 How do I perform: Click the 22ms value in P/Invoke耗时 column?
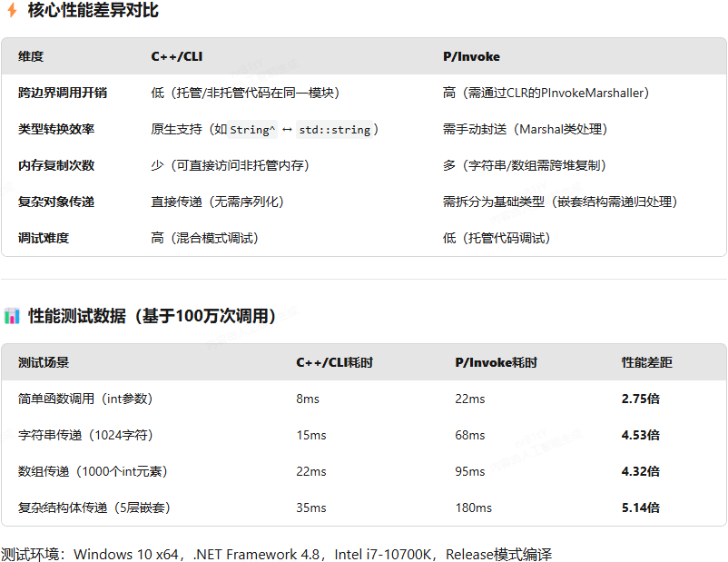(x=470, y=399)
